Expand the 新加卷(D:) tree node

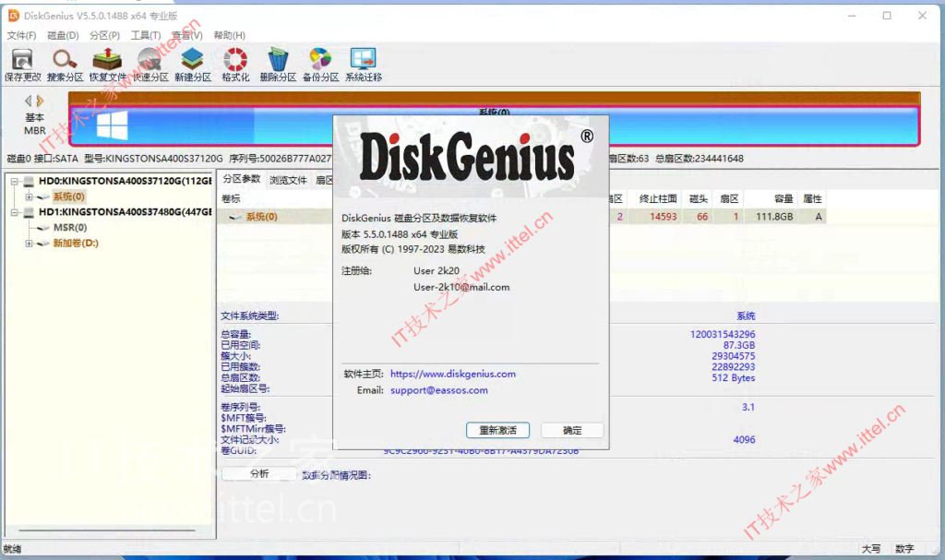[x=29, y=243]
